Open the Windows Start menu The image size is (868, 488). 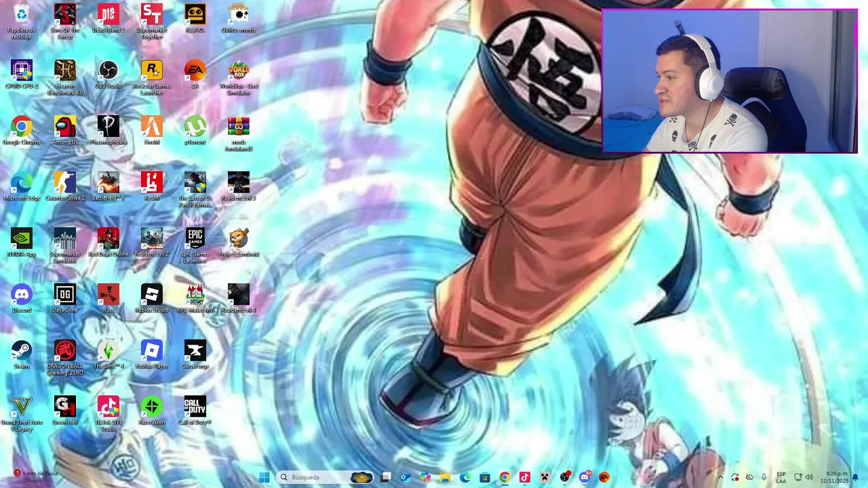264,477
